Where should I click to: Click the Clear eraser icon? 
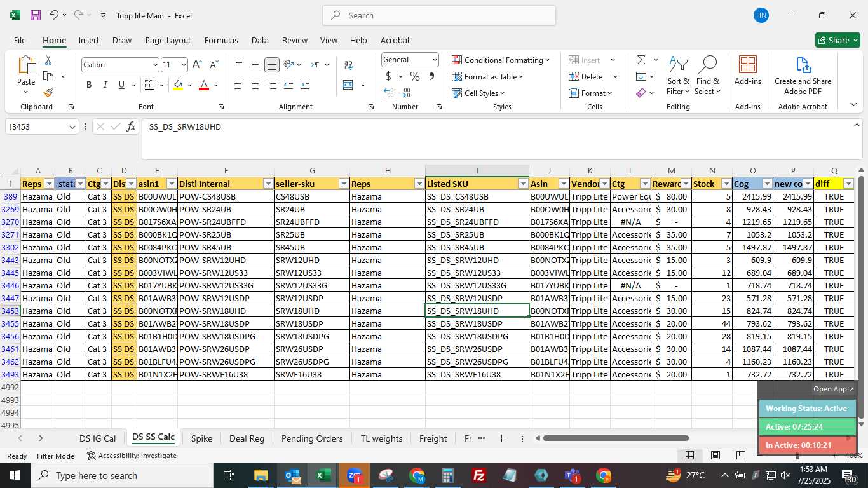click(641, 93)
